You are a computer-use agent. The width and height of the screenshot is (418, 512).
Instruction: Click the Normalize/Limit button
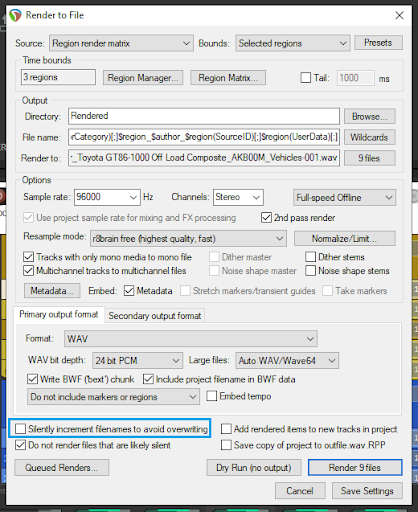(345, 239)
